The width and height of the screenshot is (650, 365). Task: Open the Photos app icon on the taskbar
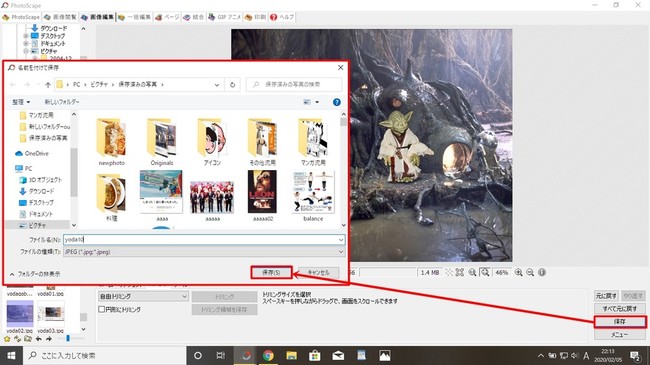point(384,355)
